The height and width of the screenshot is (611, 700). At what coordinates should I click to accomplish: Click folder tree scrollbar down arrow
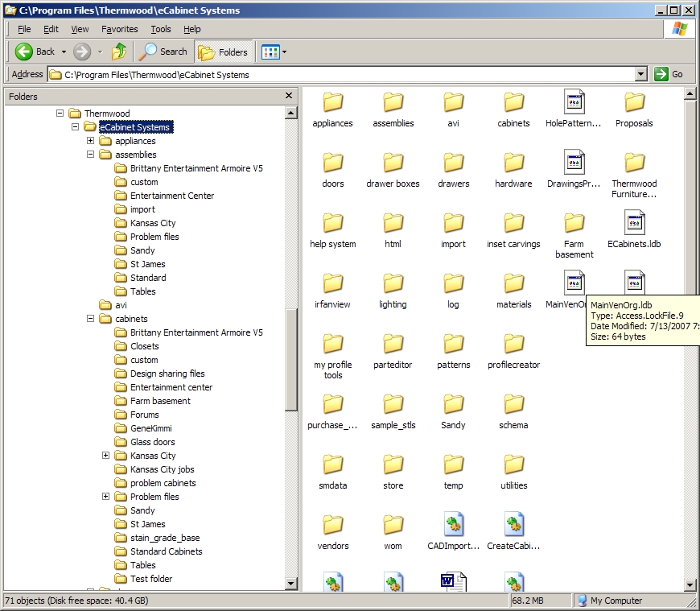291,583
